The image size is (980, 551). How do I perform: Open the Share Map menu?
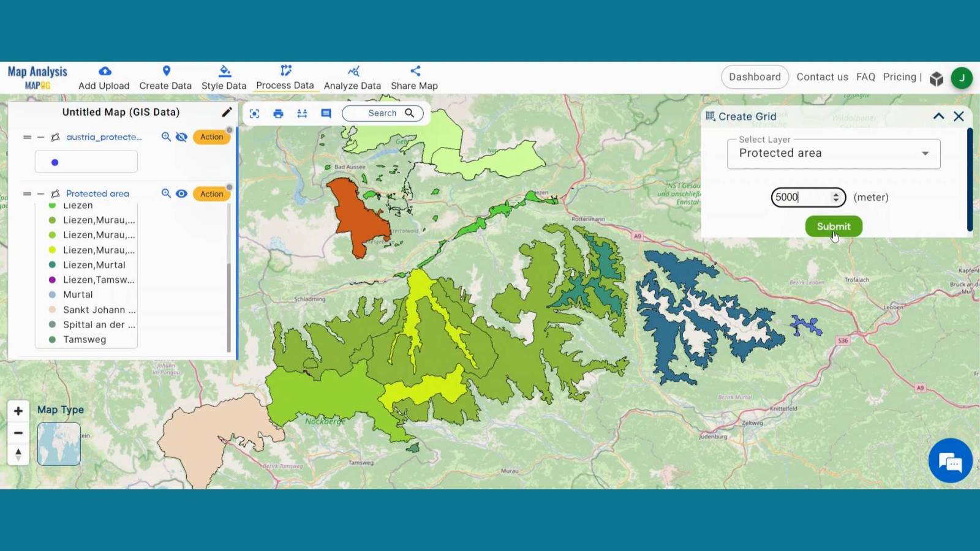click(414, 78)
